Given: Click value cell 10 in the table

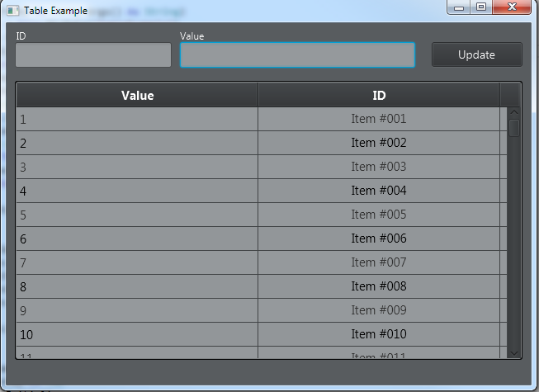Looking at the screenshot, I should 137,334.
